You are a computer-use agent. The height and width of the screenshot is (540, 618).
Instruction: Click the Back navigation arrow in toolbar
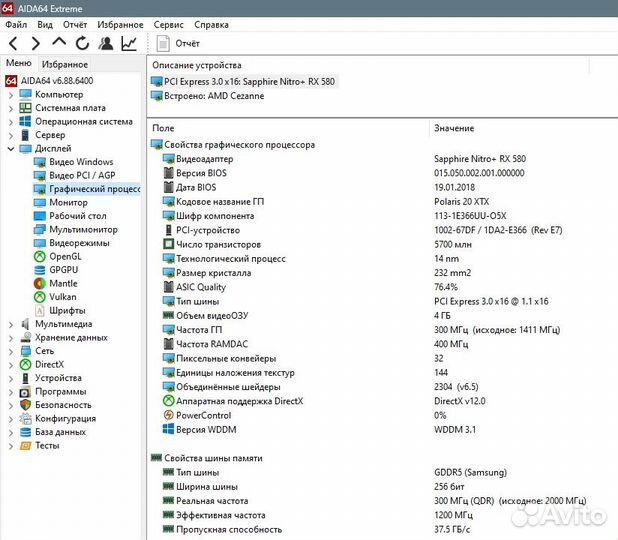pyautogui.click(x=13, y=43)
